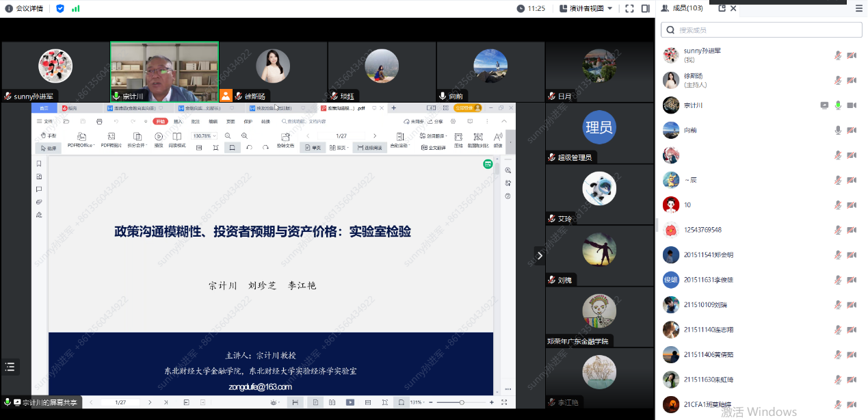
Task: Toggle microphone for 向前 in member list
Action: tap(838, 131)
